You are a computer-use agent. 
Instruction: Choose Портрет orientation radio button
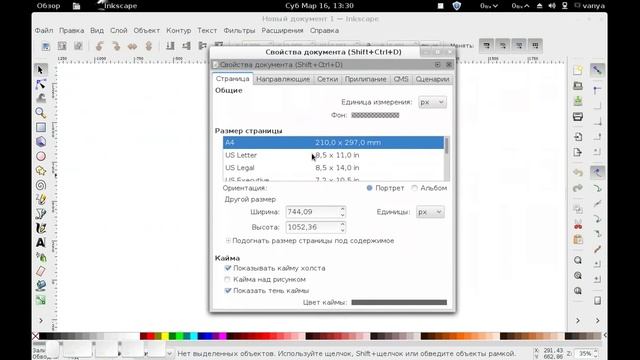[x=369, y=188]
